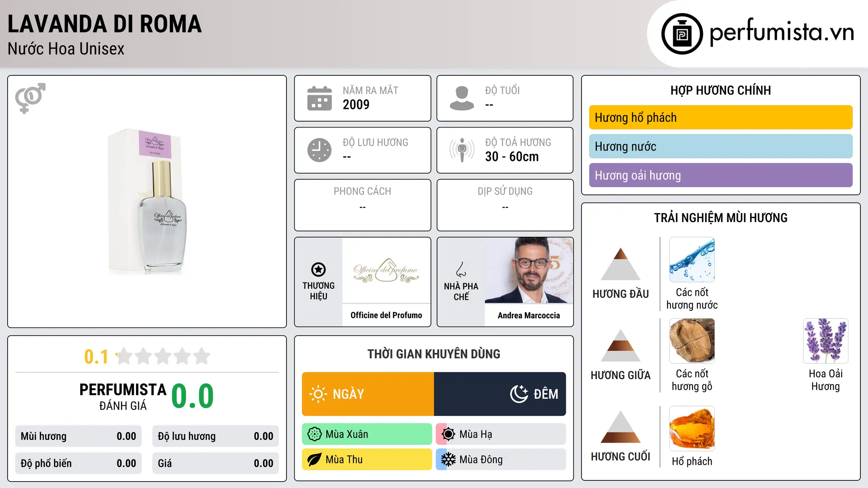868x488 pixels.
Task: Click the sun icon for Mùa Hạ
Action: 448,434
